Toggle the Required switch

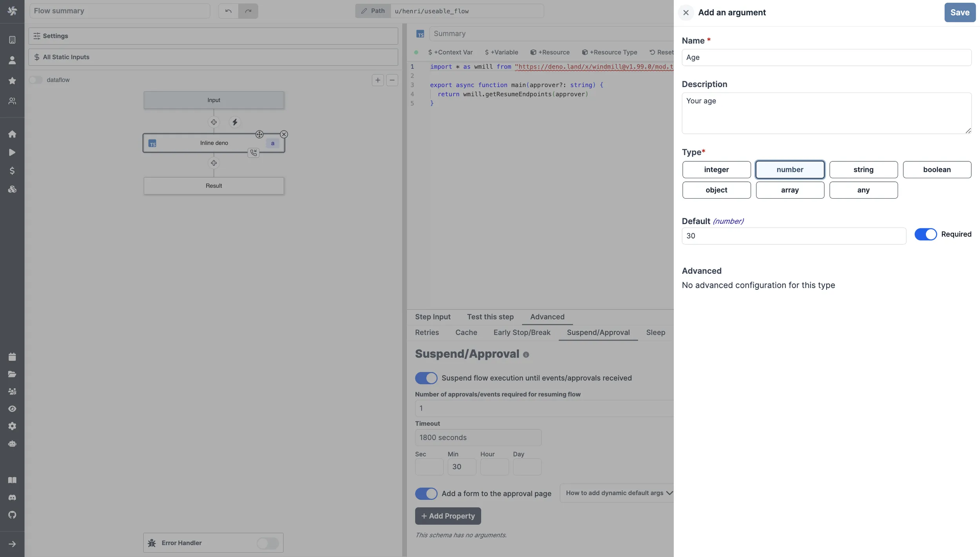pyautogui.click(x=925, y=234)
